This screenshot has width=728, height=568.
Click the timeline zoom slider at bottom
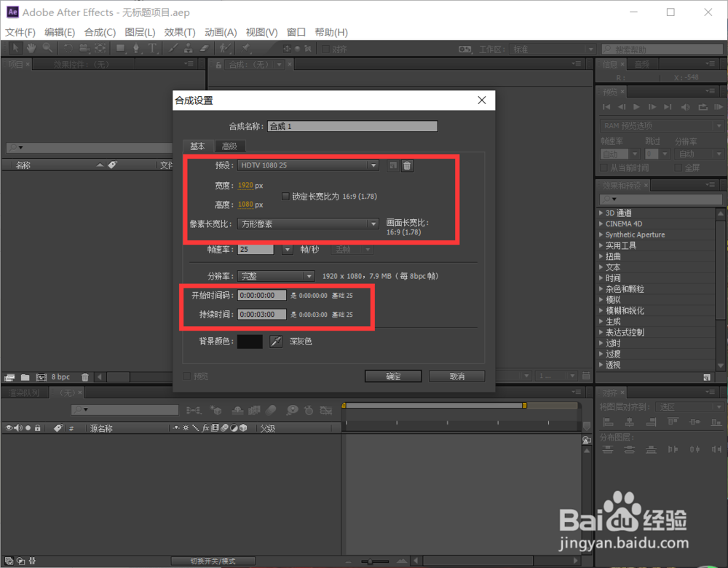point(375,561)
